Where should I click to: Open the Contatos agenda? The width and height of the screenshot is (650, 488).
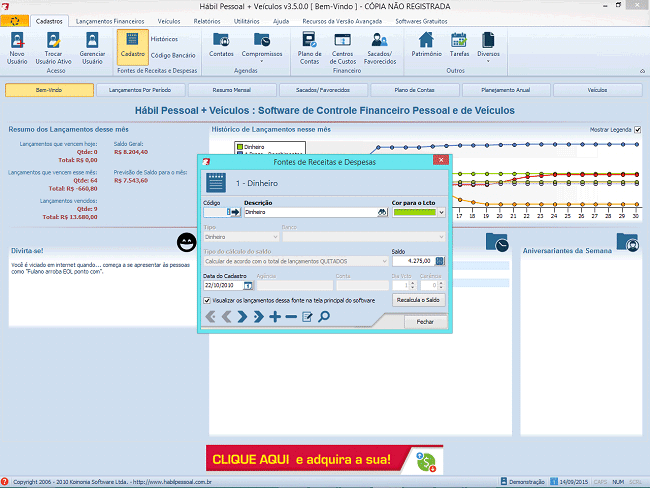[x=221, y=45]
